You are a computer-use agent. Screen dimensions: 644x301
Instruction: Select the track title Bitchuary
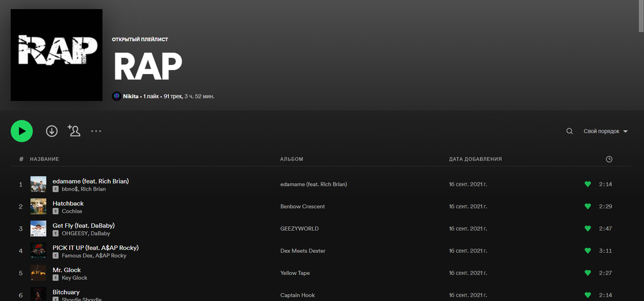click(x=66, y=292)
